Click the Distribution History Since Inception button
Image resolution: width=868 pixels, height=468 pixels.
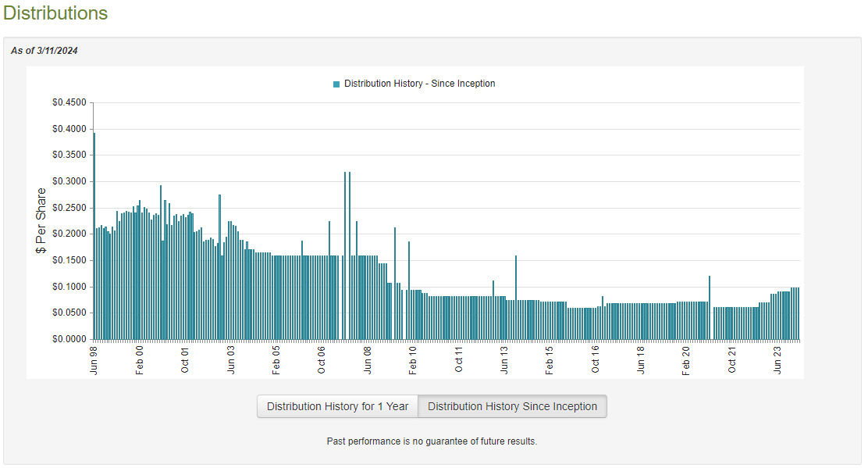coord(513,406)
